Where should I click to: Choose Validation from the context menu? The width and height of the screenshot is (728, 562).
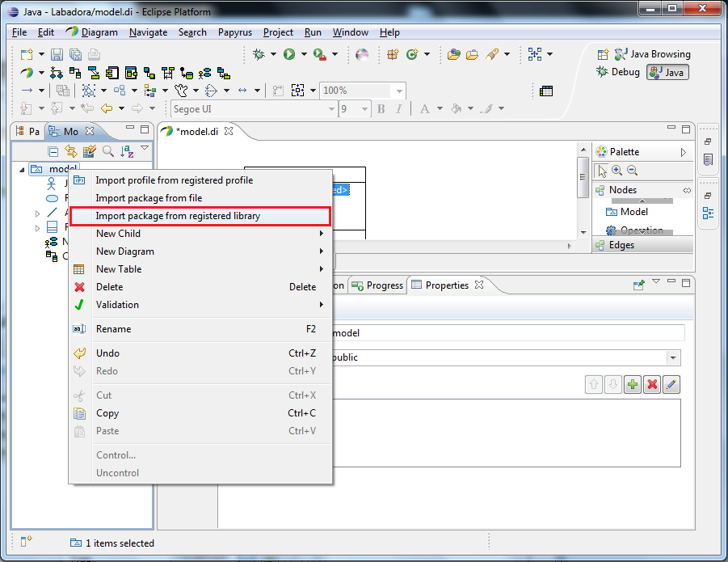pyautogui.click(x=117, y=305)
